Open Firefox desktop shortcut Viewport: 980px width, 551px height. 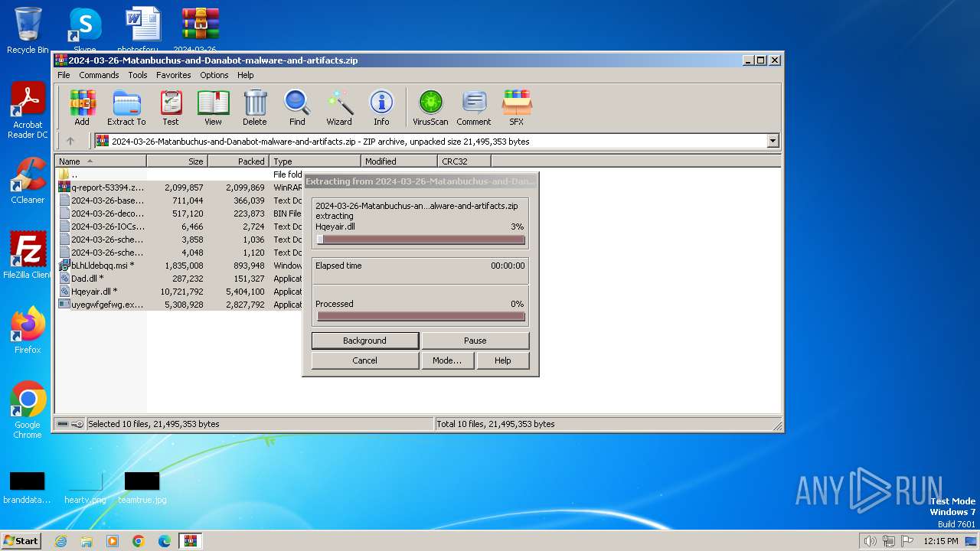[28, 331]
